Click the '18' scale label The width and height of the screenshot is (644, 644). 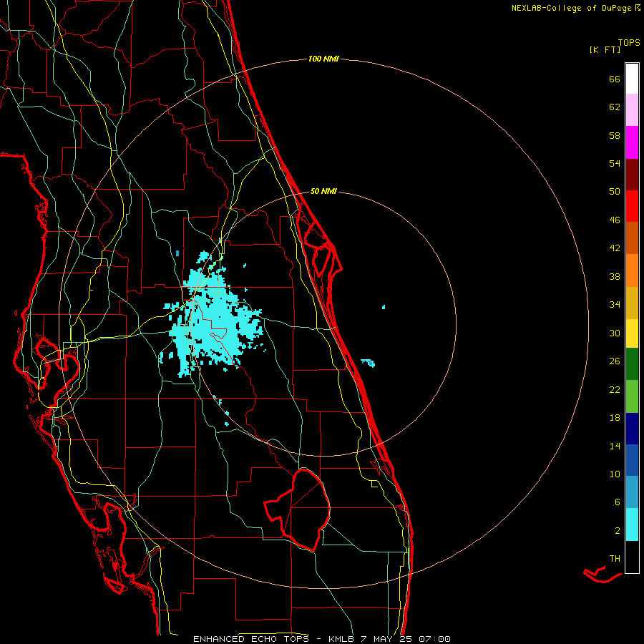tap(615, 418)
